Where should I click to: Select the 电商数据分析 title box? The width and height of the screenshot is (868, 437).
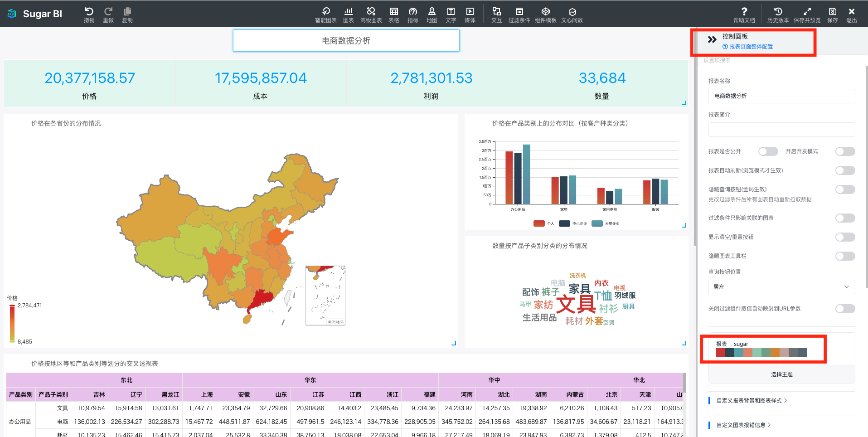(346, 41)
